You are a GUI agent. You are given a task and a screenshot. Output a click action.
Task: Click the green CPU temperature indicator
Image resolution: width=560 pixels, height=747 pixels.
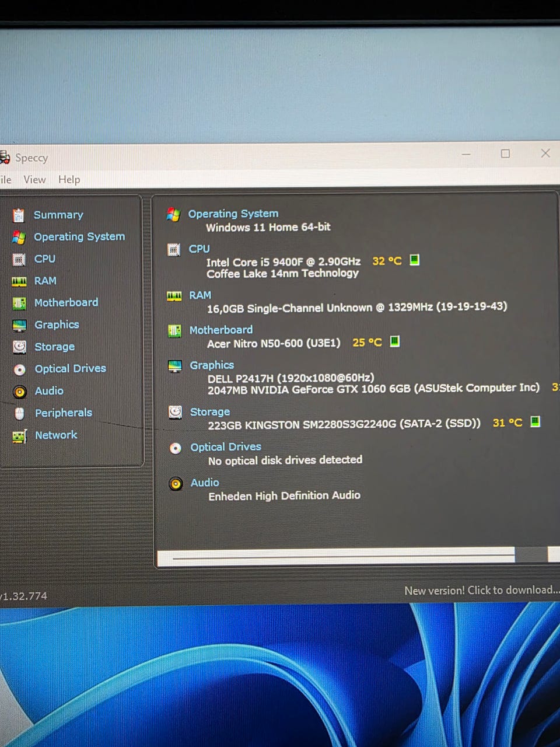pyautogui.click(x=414, y=260)
